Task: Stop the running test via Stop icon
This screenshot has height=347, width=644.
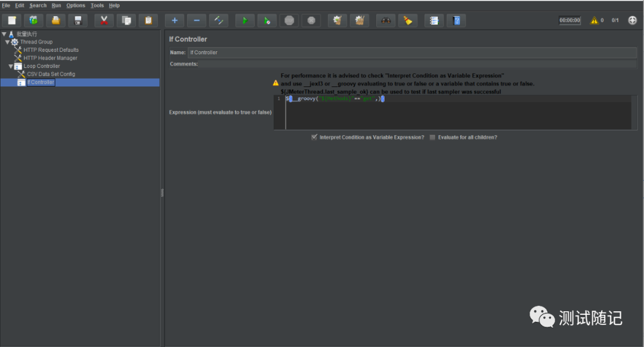Action: [289, 20]
